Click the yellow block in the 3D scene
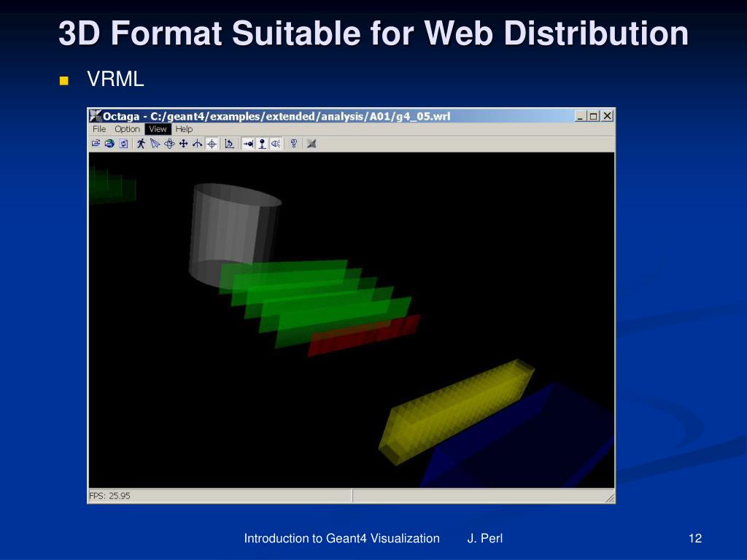Image resolution: width=747 pixels, height=560 pixels. tap(457, 412)
